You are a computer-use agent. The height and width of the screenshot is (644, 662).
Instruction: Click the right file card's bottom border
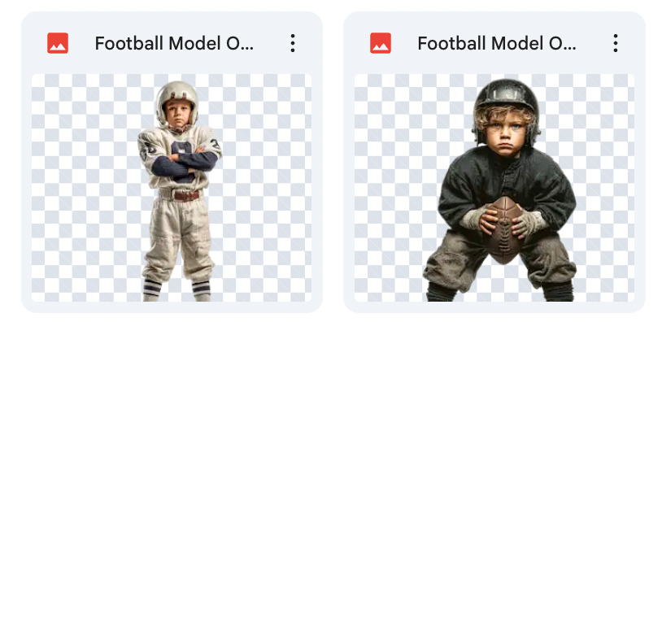(x=494, y=308)
